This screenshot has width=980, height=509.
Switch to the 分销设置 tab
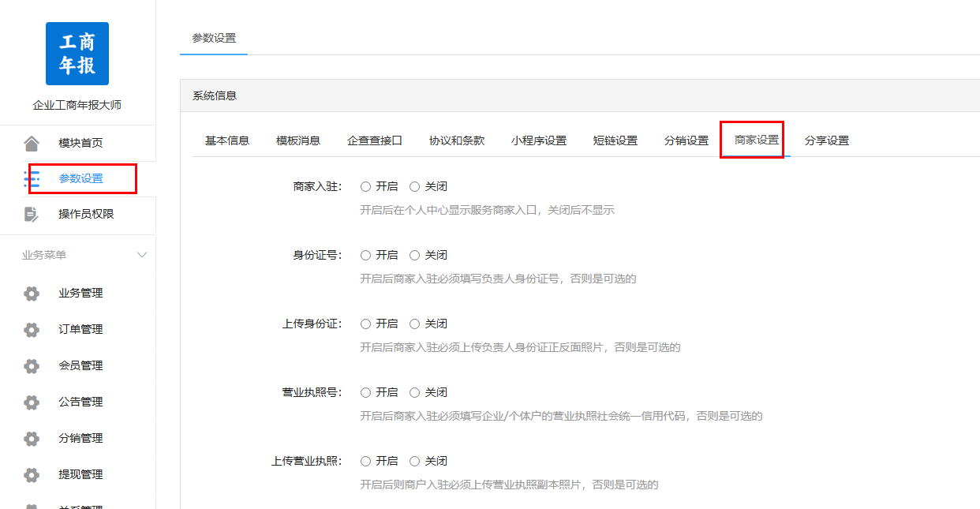click(686, 140)
